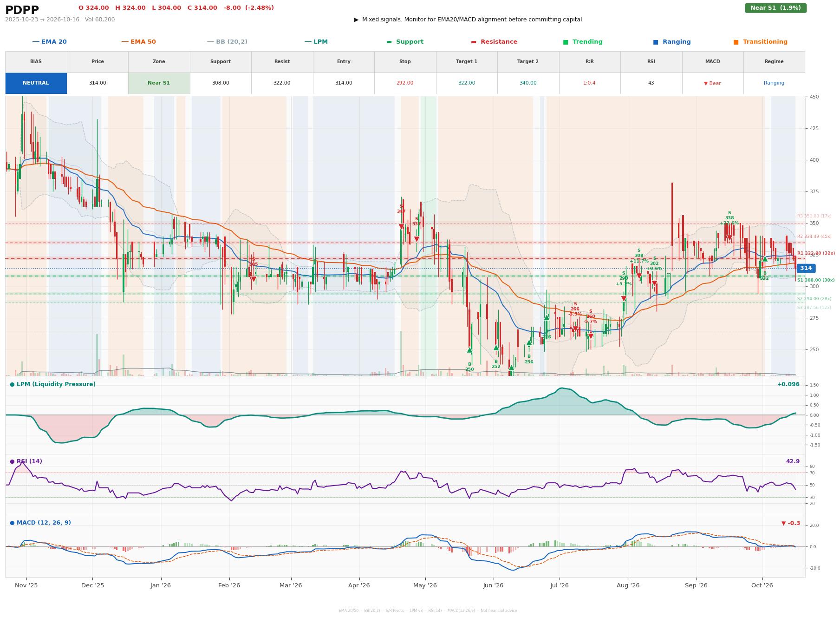This screenshot has height=618, width=840.
Task: Click the LPM (Liquidity Pressure) panel label
Action: (52, 384)
